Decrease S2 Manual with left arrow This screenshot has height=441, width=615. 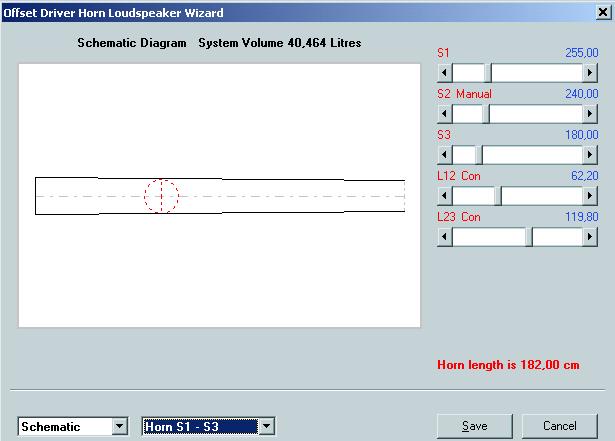tap(444, 114)
